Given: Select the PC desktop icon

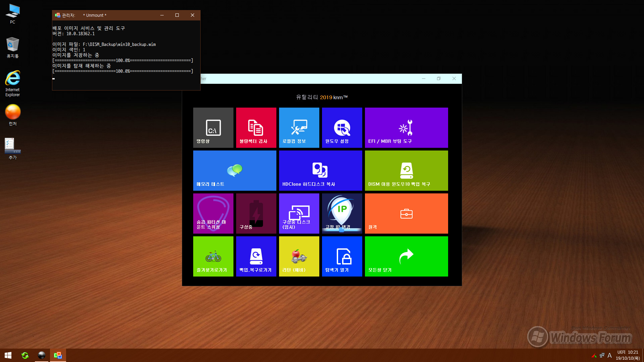Looking at the screenshot, I should tap(13, 14).
